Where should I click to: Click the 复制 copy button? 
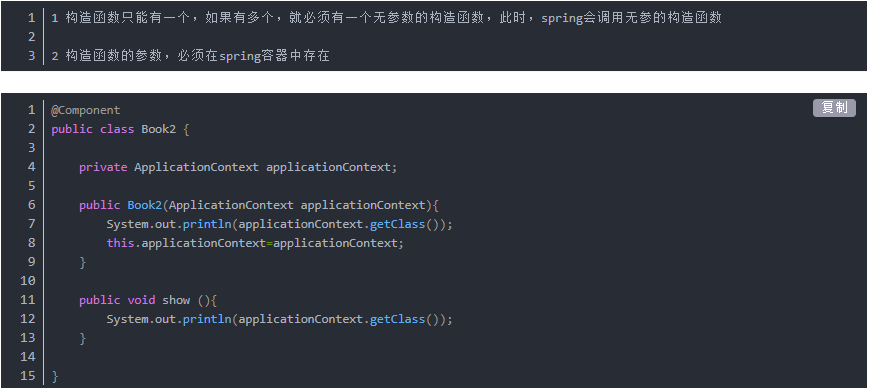(x=834, y=108)
